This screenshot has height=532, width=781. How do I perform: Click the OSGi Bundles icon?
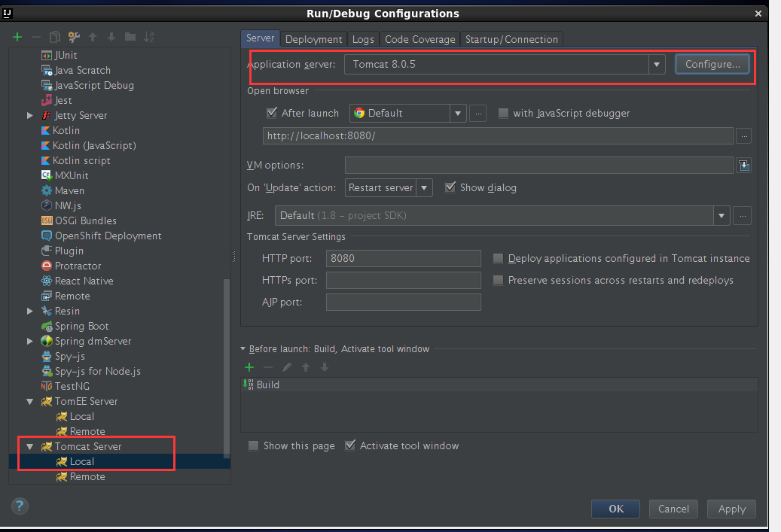click(47, 220)
